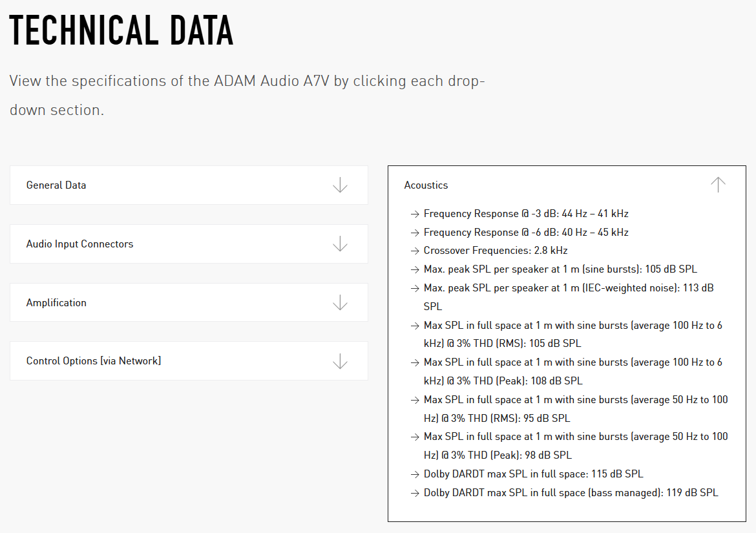Collapse Acoustics using the up arrow icon
756x533 pixels.
click(x=718, y=185)
